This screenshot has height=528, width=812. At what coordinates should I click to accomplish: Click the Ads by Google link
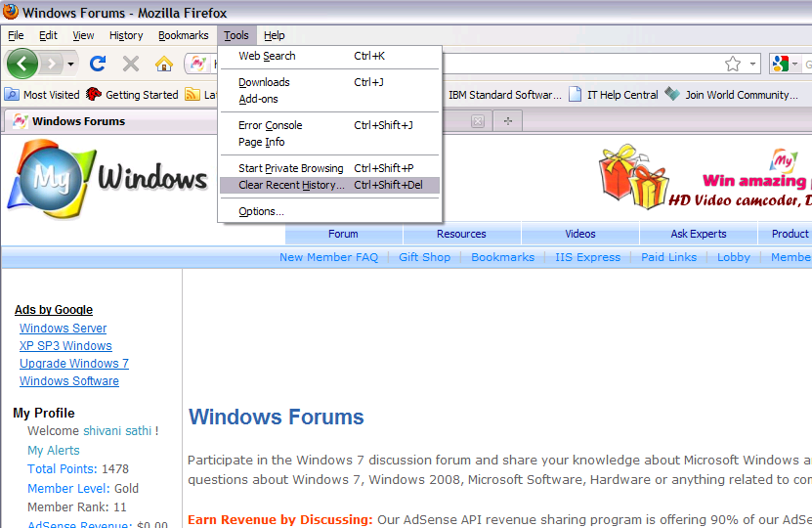coord(54,310)
